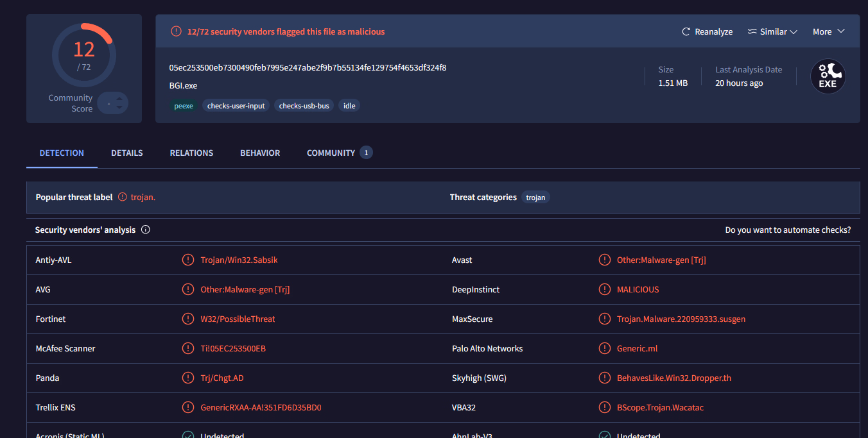Click the checks-user-input tag

236,106
